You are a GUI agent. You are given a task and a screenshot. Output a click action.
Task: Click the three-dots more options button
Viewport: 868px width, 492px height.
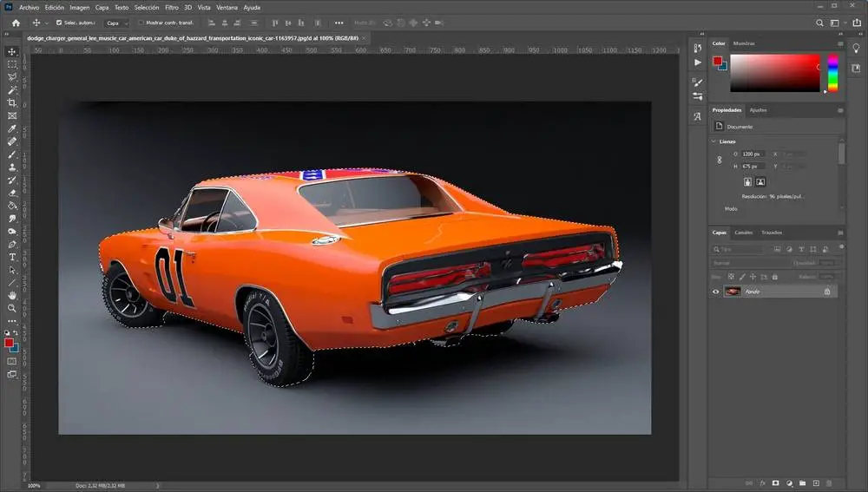(339, 23)
